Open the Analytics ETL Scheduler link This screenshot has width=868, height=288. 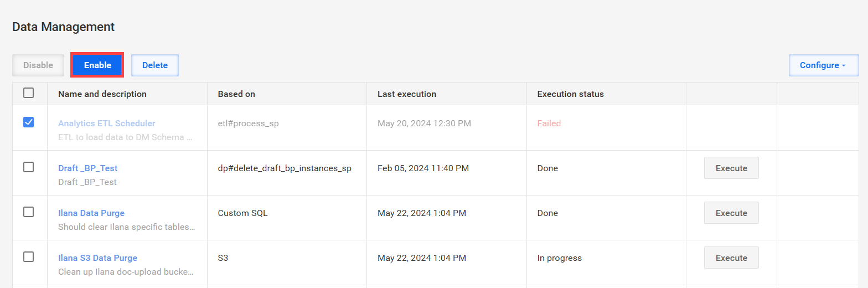click(x=107, y=124)
